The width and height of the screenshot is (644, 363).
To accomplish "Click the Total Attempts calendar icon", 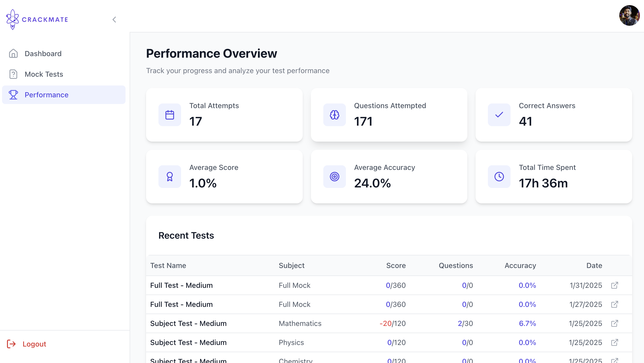I will point(170,115).
